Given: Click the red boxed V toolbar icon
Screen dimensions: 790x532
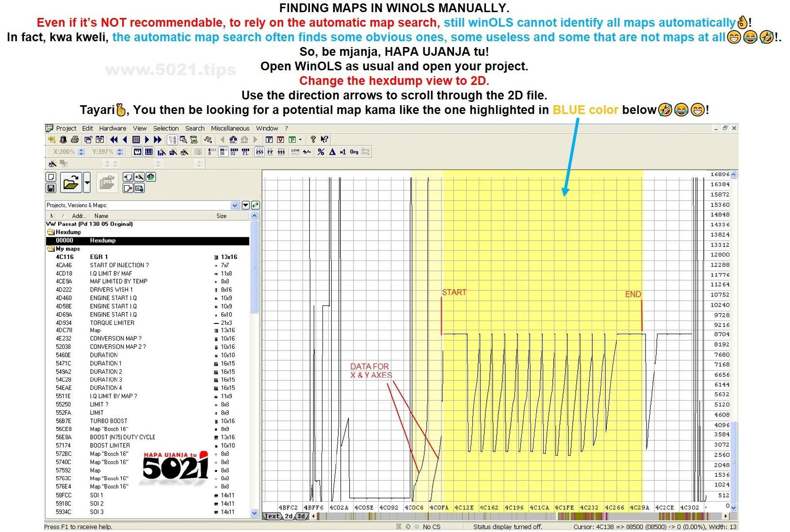Looking at the screenshot, I should (x=280, y=140).
